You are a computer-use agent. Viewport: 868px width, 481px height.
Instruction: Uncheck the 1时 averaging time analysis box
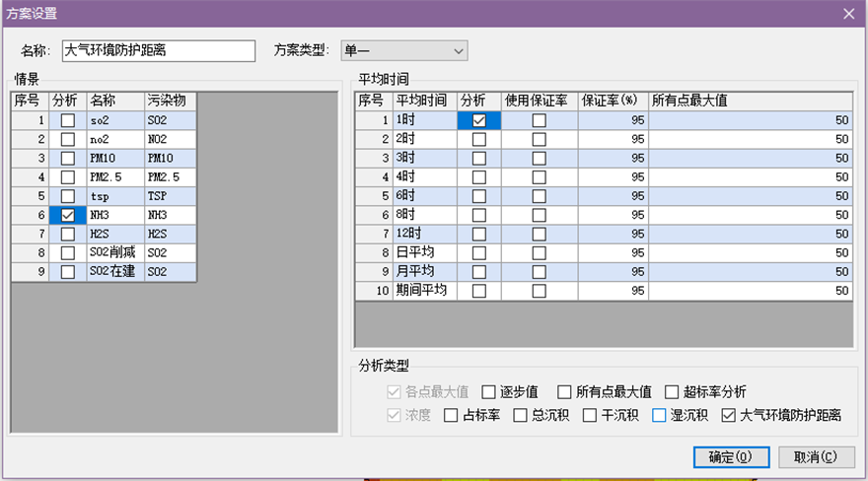coord(479,120)
